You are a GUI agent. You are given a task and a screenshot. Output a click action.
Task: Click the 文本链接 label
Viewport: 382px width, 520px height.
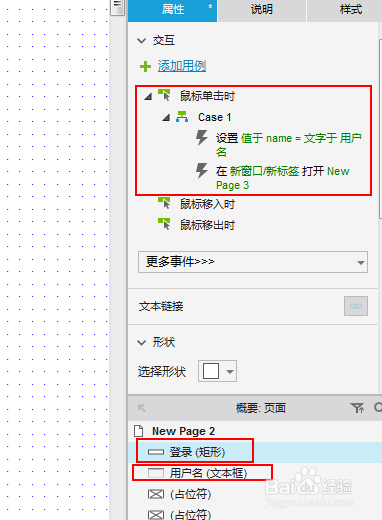click(161, 306)
